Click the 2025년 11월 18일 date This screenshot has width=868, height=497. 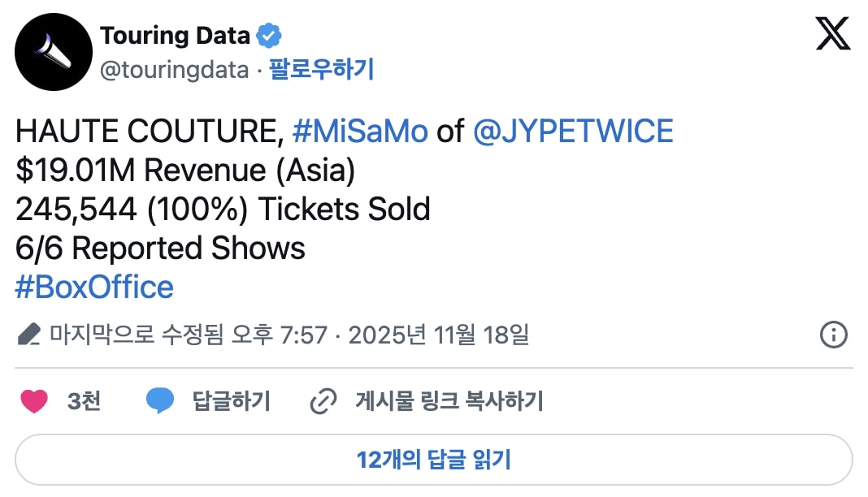(439, 335)
